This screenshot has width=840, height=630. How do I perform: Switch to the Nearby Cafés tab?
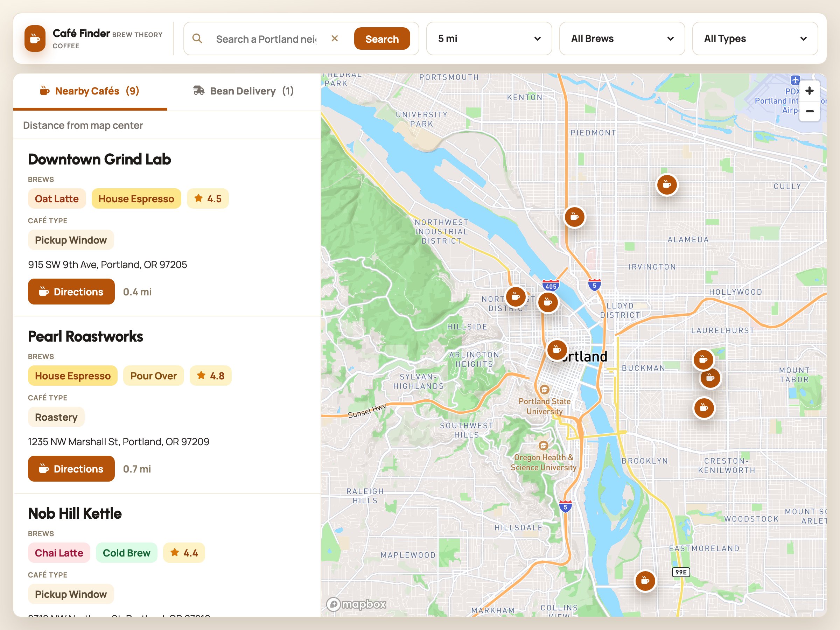(90, 91)
